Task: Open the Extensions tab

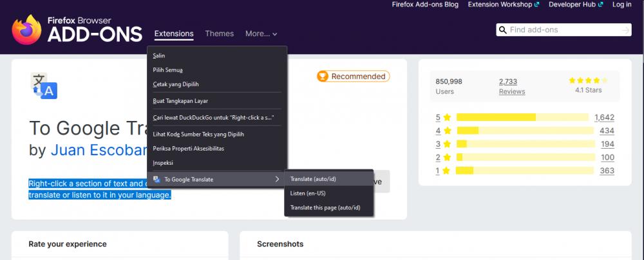Action: [x=174, y=33]
